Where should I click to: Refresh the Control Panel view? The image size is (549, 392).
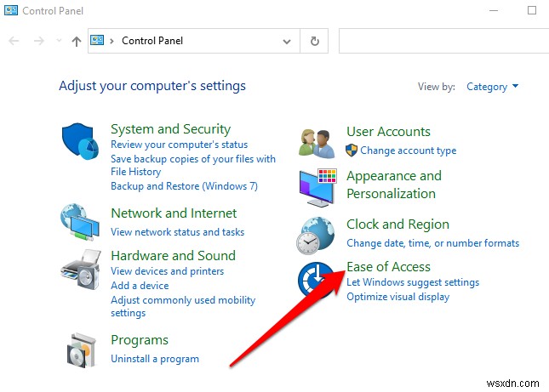tap(314, 41)
